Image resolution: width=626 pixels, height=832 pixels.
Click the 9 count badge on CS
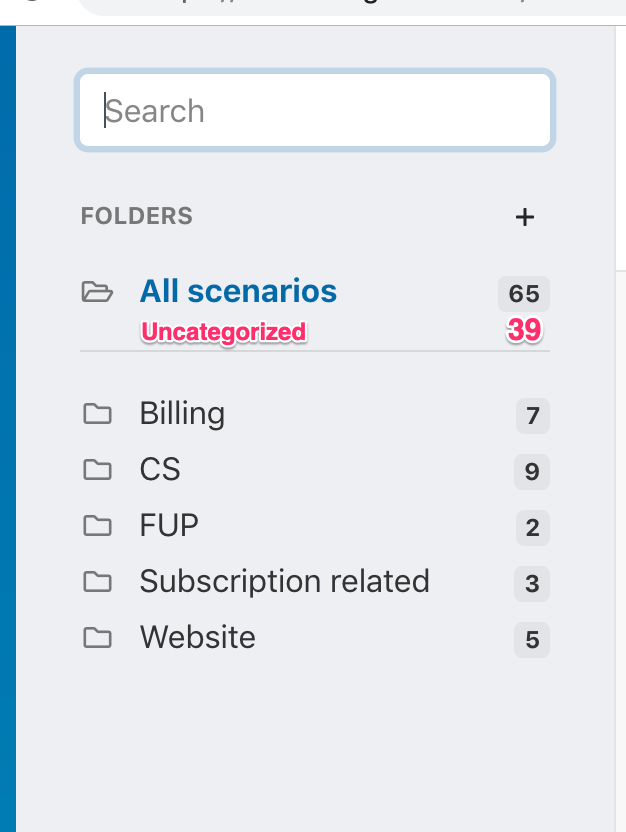click(x=532, y=472)
